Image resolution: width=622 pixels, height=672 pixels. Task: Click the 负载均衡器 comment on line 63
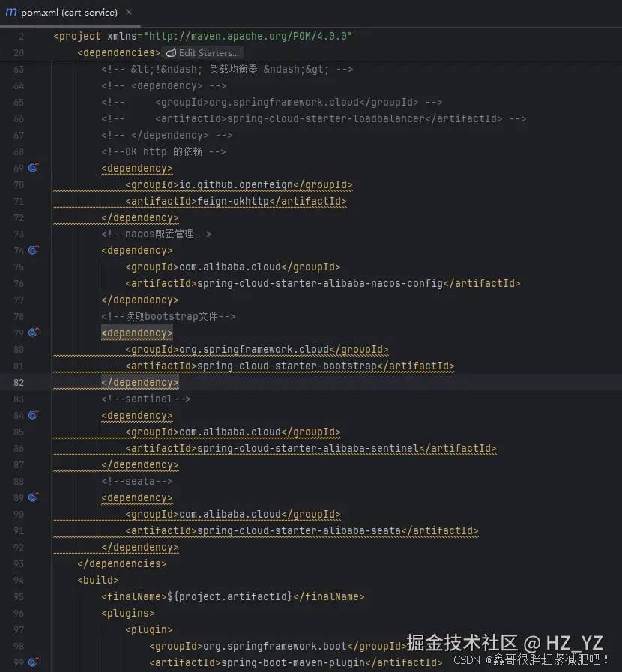click(x=227, y=70)
